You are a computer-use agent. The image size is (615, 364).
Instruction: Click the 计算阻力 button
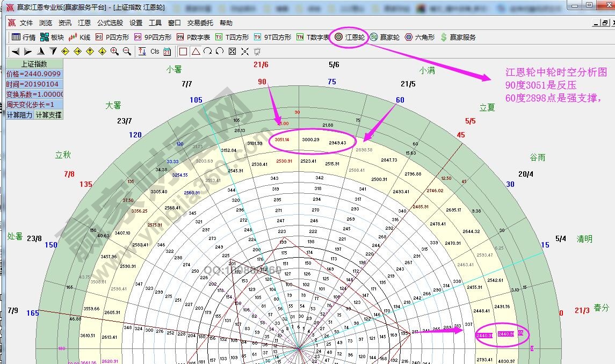coord(20,115)
